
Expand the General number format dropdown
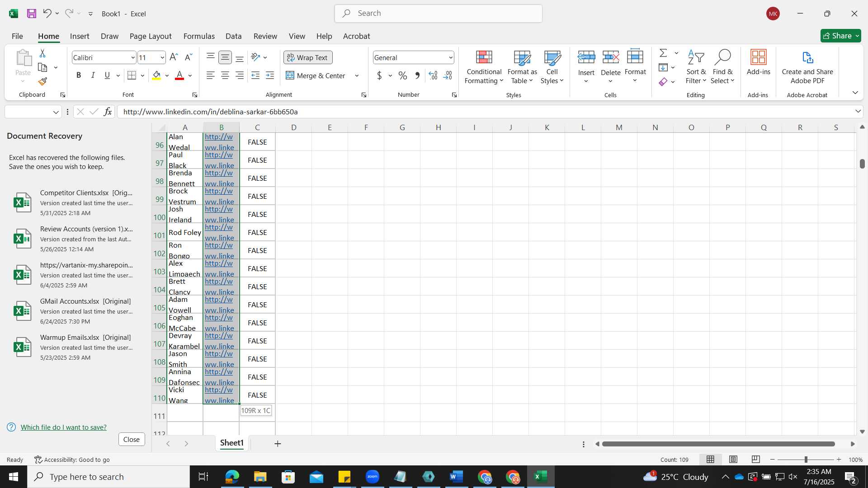click(x=451, y=58)
